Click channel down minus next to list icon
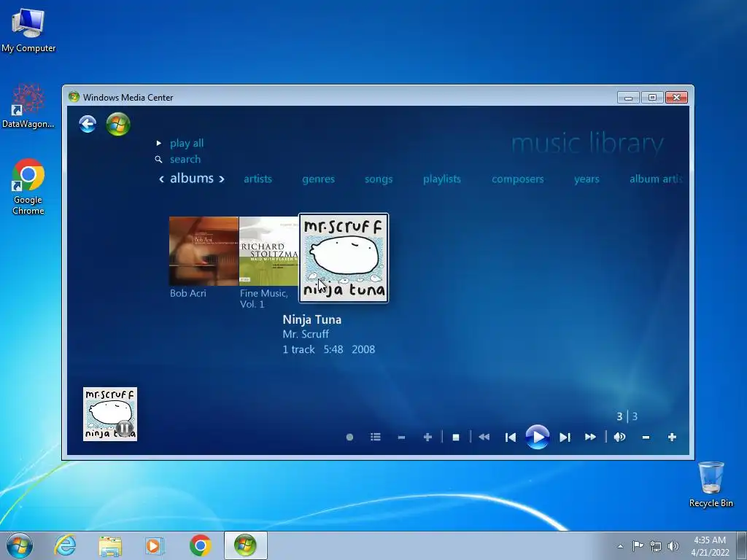747x560 pixels. coord(402,437)
